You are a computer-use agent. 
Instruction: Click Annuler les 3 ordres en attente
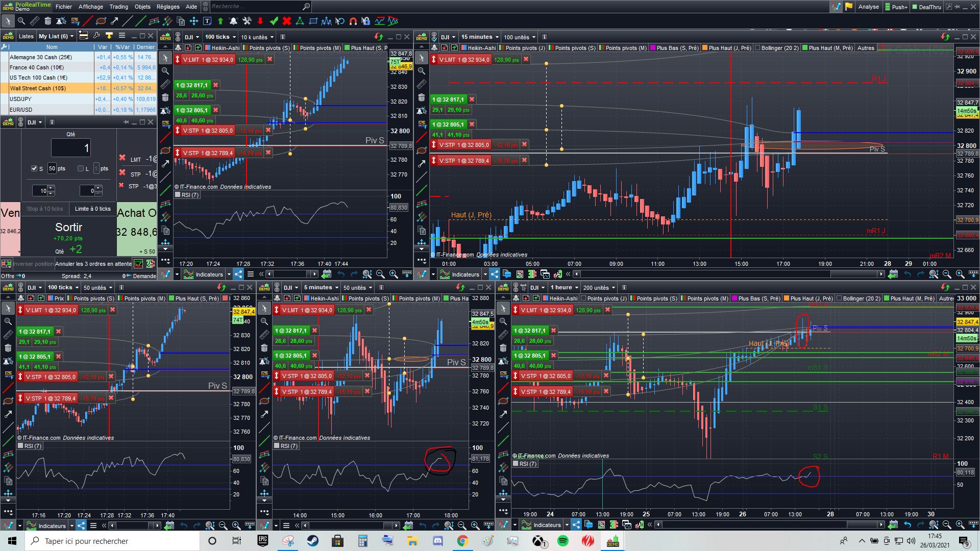(x=93, y=264)
